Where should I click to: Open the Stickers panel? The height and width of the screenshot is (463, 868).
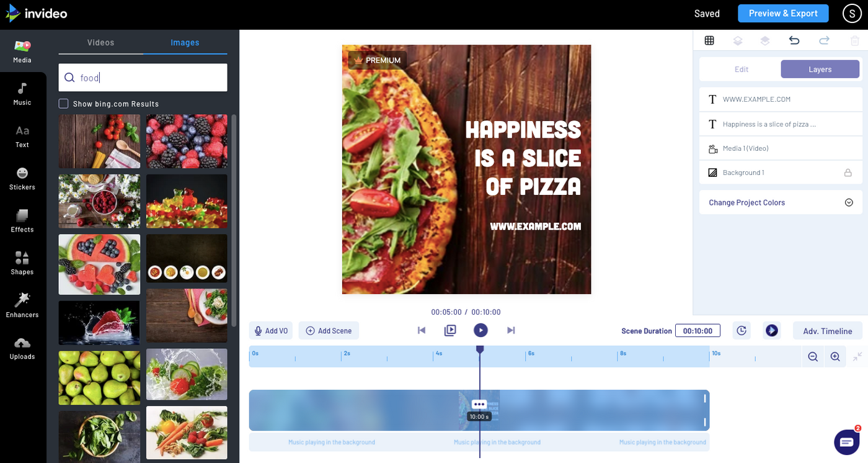click(22, 178)
